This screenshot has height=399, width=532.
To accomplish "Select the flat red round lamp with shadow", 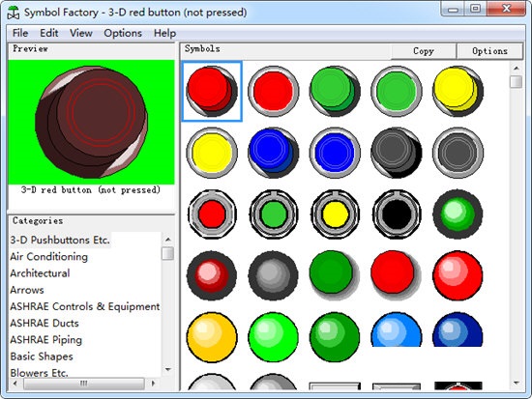I will pos(396,275).
